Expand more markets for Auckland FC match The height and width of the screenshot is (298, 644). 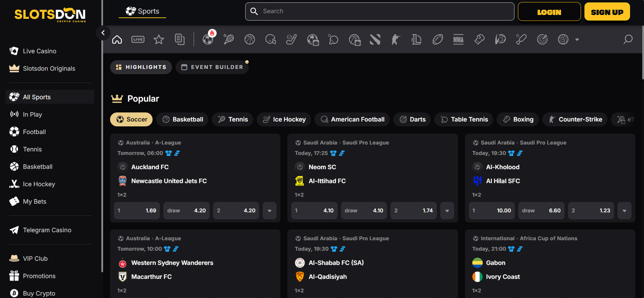(x=270, y=211)
